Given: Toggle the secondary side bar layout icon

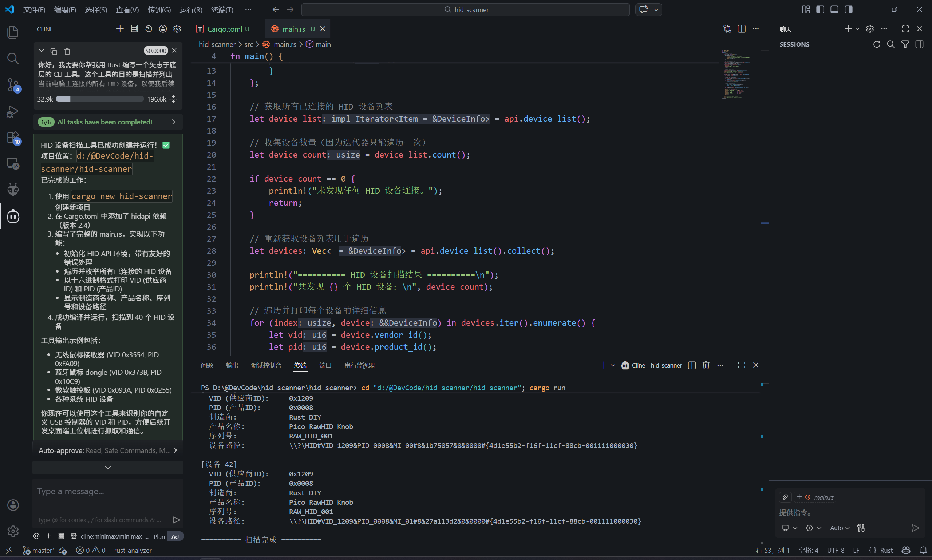Looking at the screenshot, I should pyautogui.click(x=849, y=9).
